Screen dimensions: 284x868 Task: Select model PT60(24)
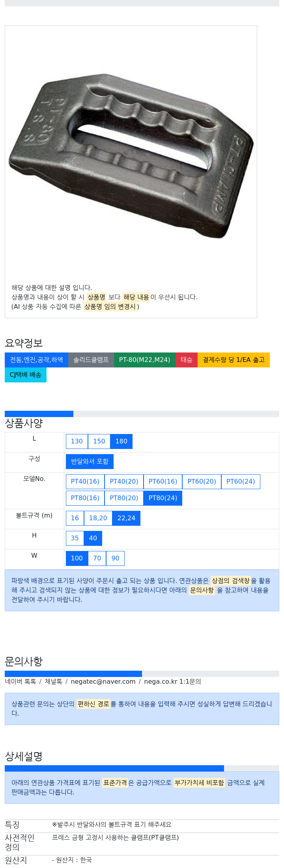click(241, 481)
